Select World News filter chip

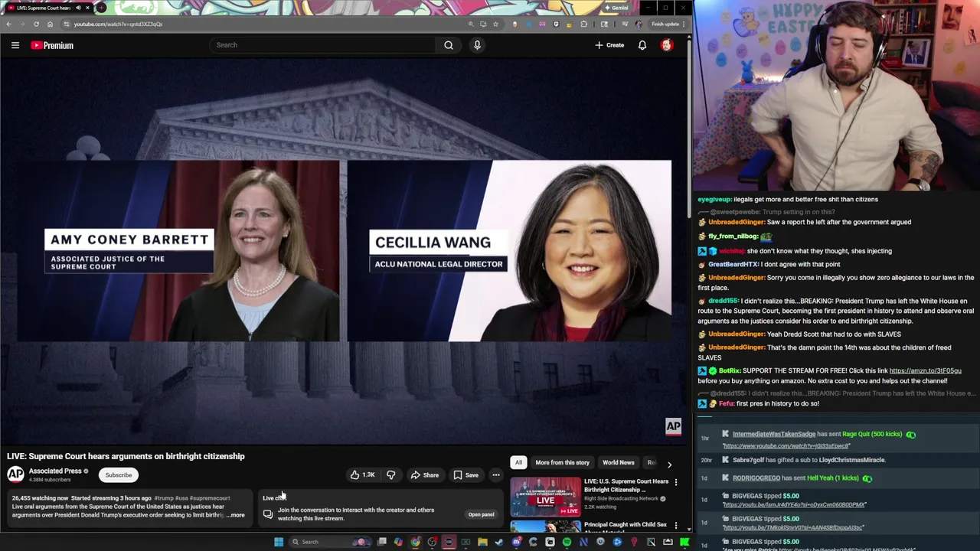click(x=618, y=462)
